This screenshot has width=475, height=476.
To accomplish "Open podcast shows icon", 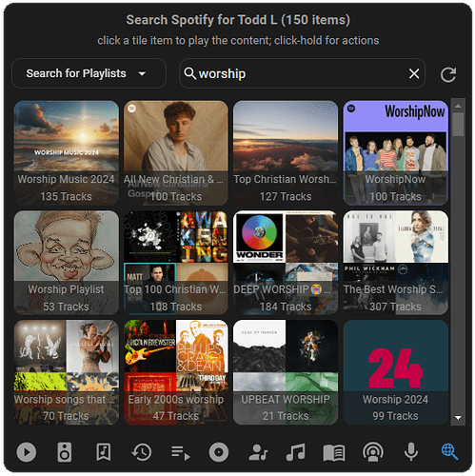I will (x=373, y=452).
